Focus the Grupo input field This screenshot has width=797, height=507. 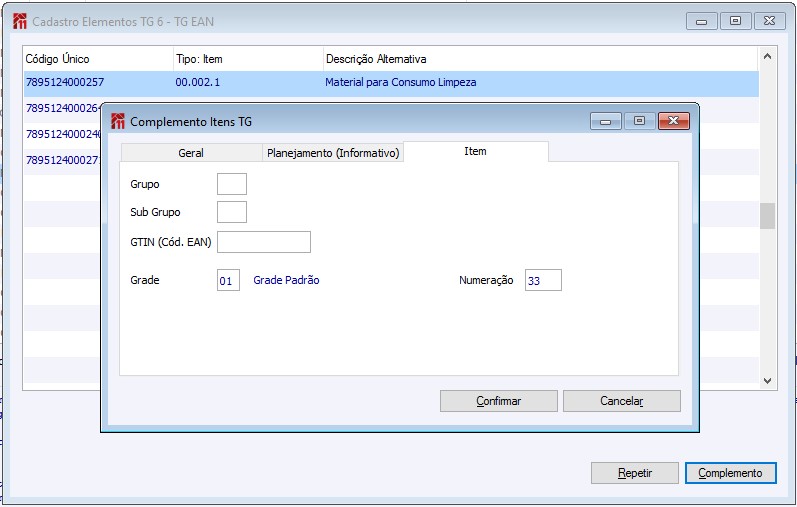click(x=232, y=184)
